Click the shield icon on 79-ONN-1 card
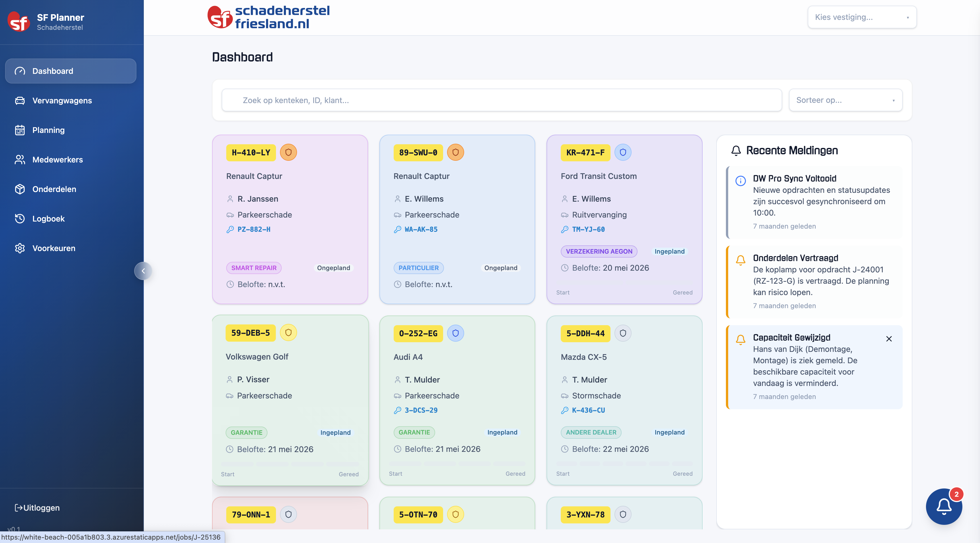Image resolution: width=980 pixels, height=543 pixels. pyautogui.click(x=288, y=515)
